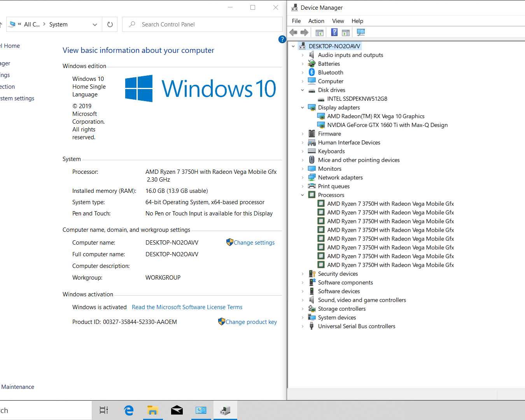Open the View menu in Device Manager
The image size is (525, 420).
tap(338, 21)
